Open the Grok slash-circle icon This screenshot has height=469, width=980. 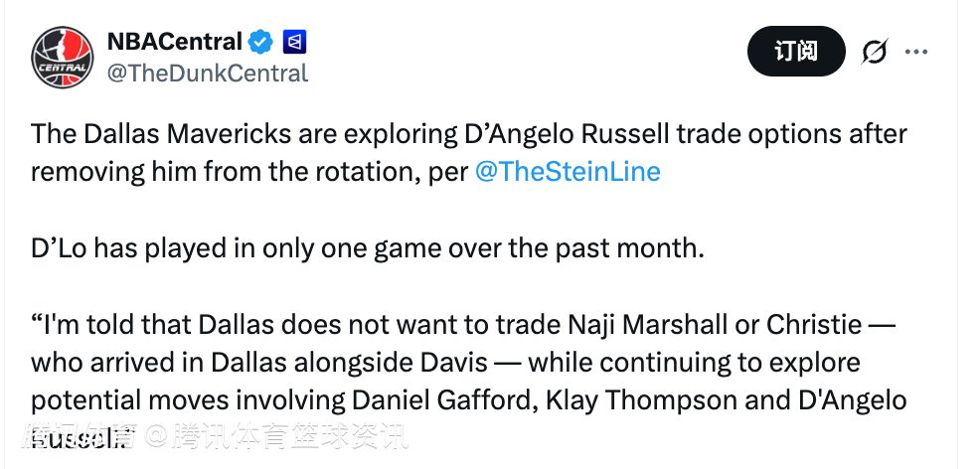click(x=875, y=52)
